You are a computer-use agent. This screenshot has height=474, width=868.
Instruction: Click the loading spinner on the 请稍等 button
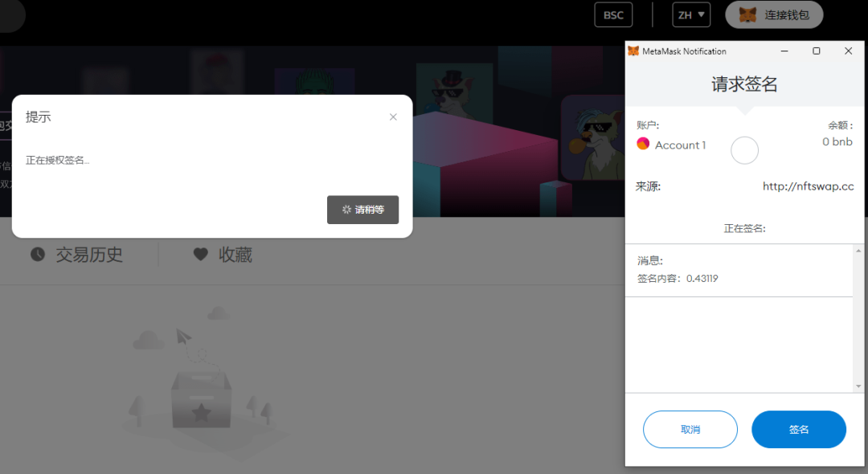(346, 210)
